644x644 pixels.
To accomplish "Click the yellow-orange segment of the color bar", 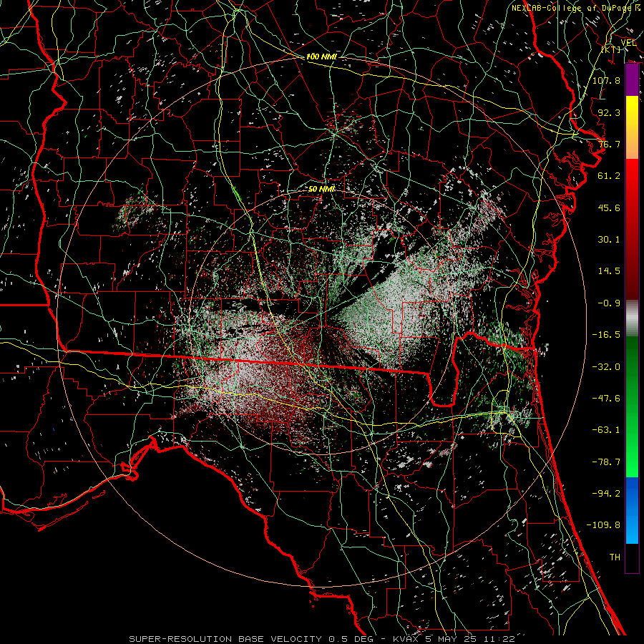I will pyautogui.click(x=632, y=127).
